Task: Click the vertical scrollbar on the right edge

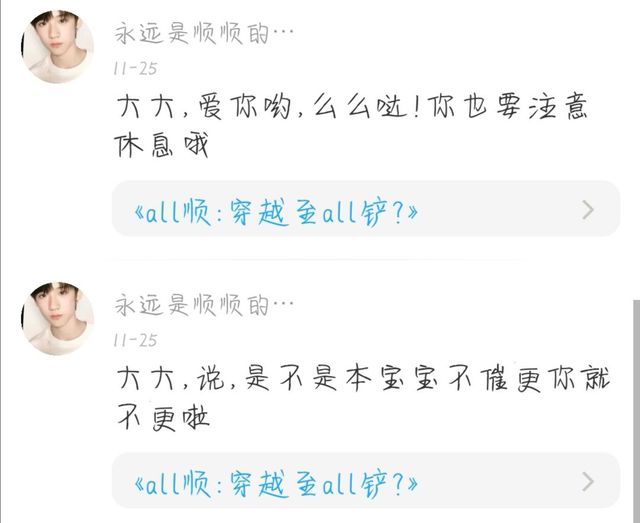Action: tap(636, 411)
